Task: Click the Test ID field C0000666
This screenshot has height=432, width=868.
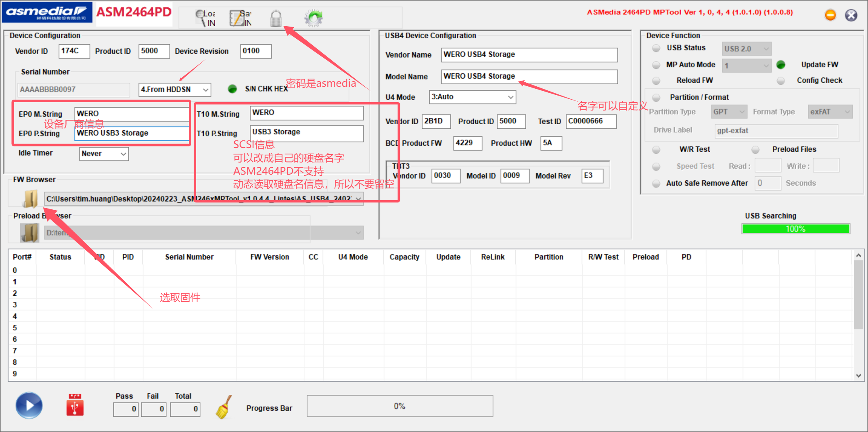Action: pyautogui.click(x=591, y=121)
